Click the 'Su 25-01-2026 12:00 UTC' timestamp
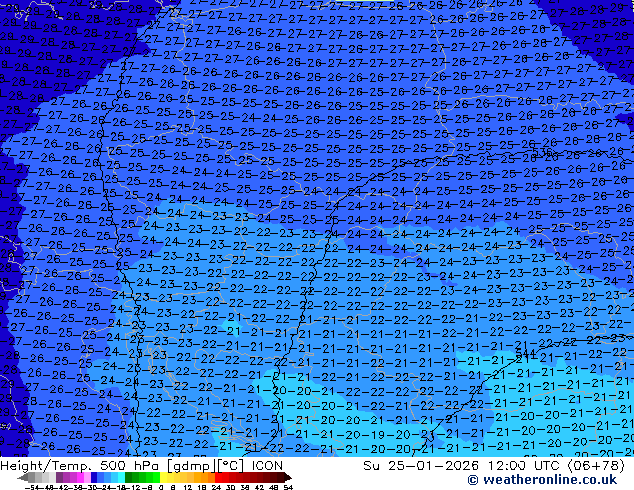Viewport: 634px width, 490px height. tap(463, 466)
